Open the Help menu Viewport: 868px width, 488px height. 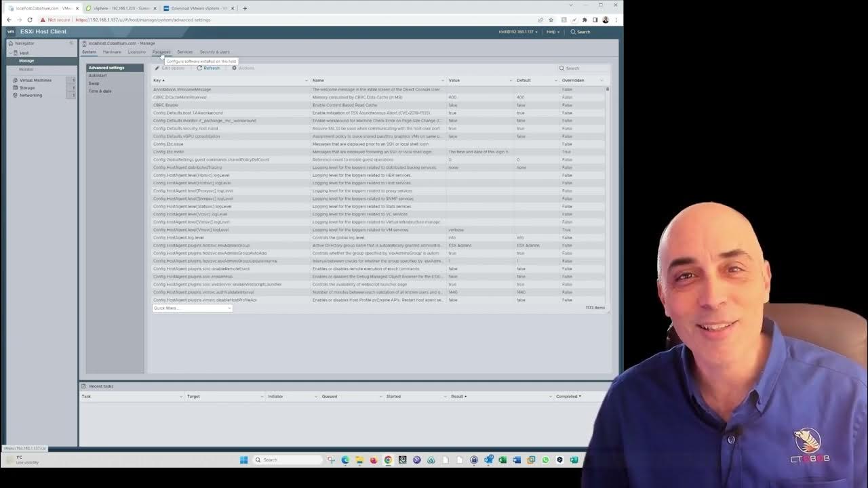click(553, 32)
